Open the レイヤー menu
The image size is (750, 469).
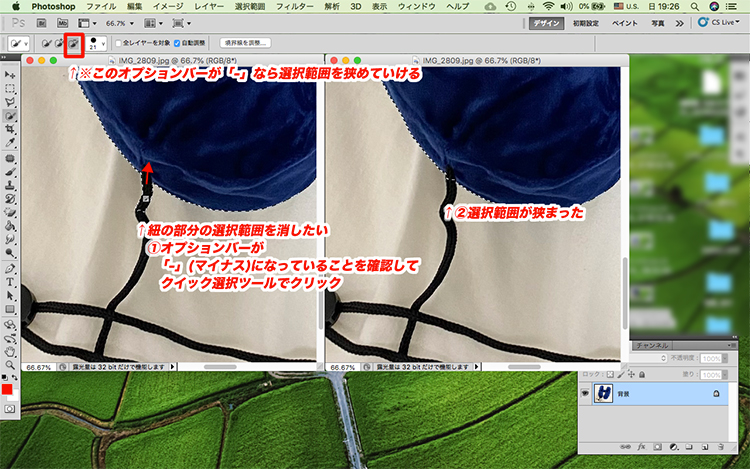209,7
